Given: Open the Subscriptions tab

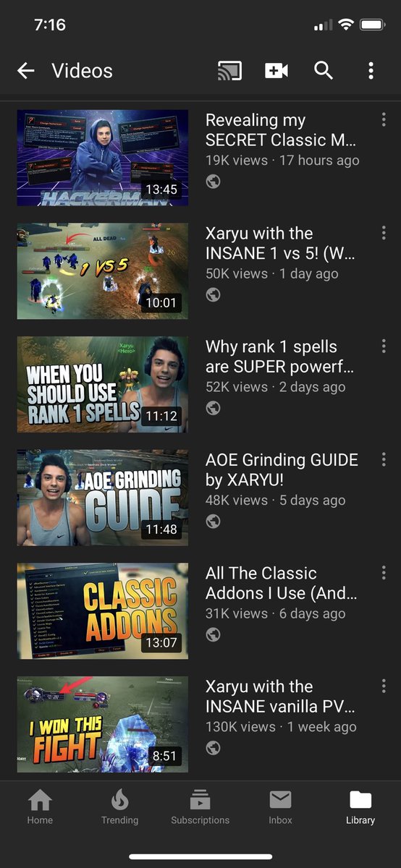Looking at the screenshot, I should (200, 807).
